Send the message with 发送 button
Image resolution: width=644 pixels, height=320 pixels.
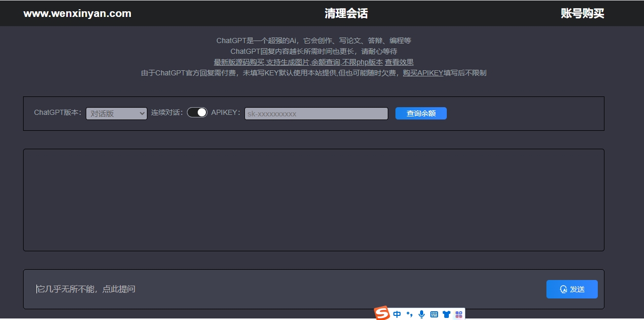pyautogui.click(x=572, y=289)
